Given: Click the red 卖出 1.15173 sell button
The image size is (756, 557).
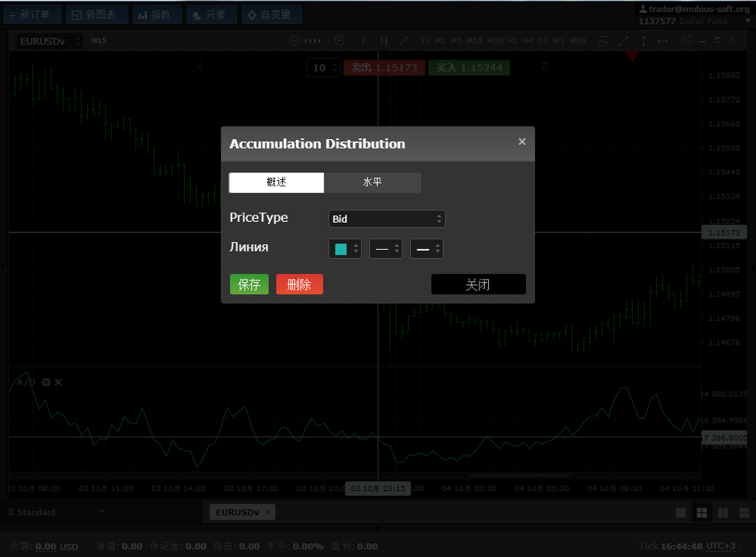Looking at the screenshot, I should point(384,68).
